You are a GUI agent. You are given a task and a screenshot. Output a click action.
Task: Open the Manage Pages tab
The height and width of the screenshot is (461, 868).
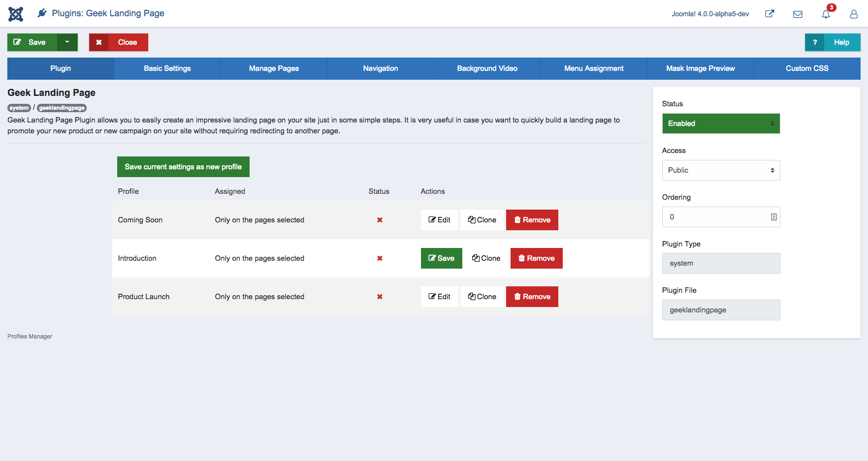pos(274,68)
